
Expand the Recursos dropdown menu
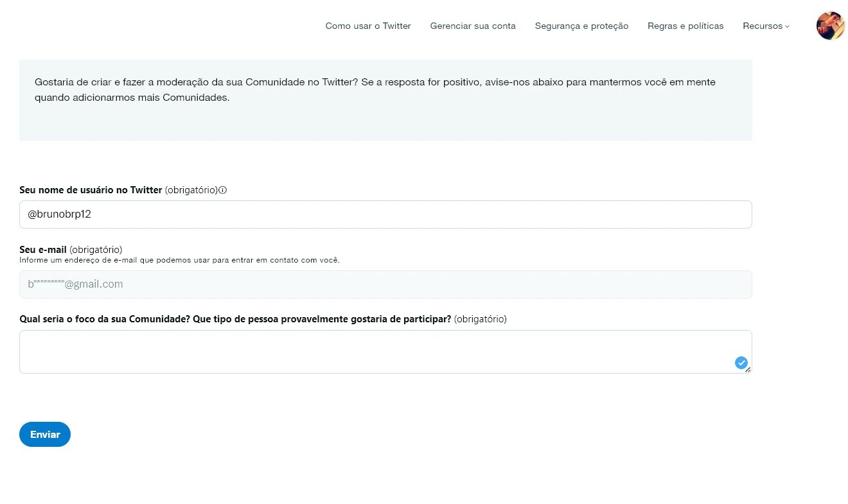[766, 26]
